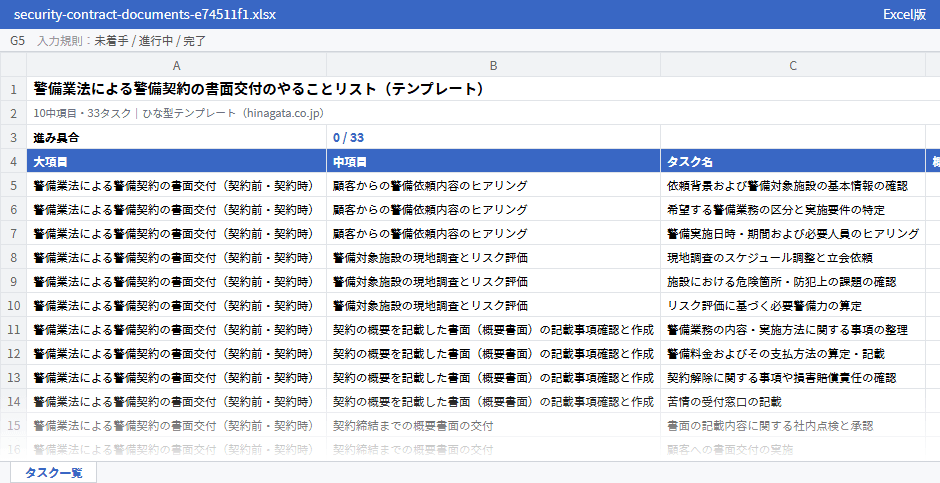
Task: Click the file name security-contract-documents-e74511f1.xlsx
Action: [x=144, y=14]
